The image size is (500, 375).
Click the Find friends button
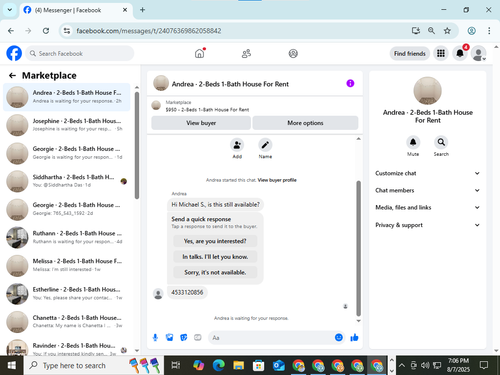410,53
